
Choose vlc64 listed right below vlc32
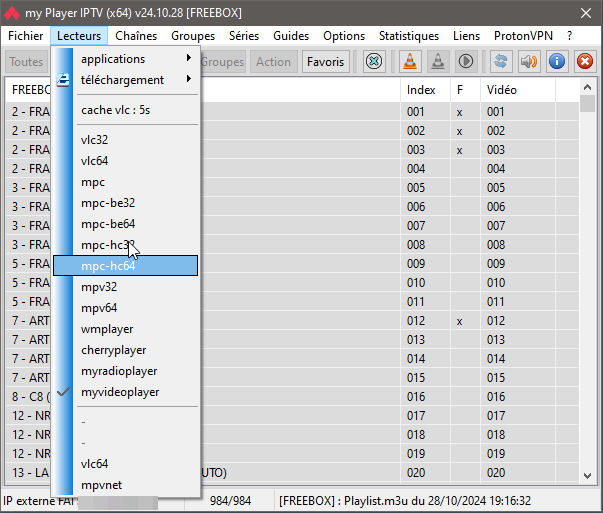tap(125, 161)
